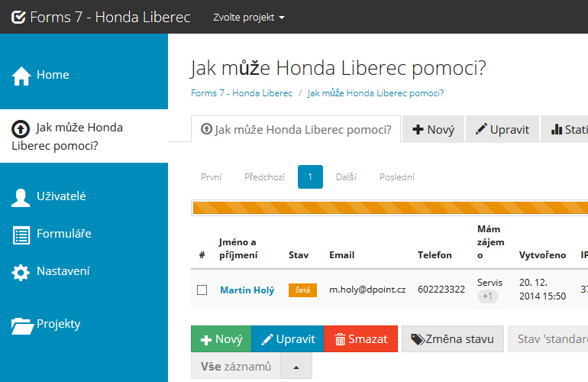The height and width of the screenshot is (382, 588).
Task: Open the Home menu item
Action: (x=84, y=75)
